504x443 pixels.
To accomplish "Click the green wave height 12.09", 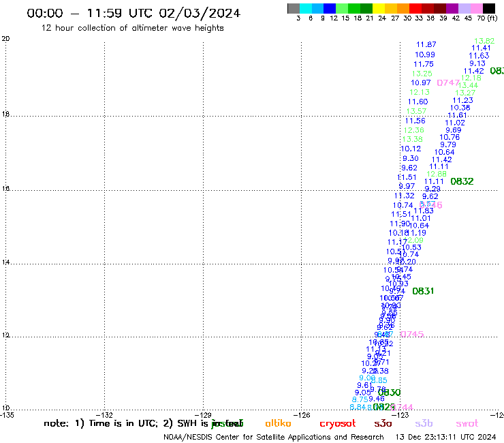I will [414, 241].
